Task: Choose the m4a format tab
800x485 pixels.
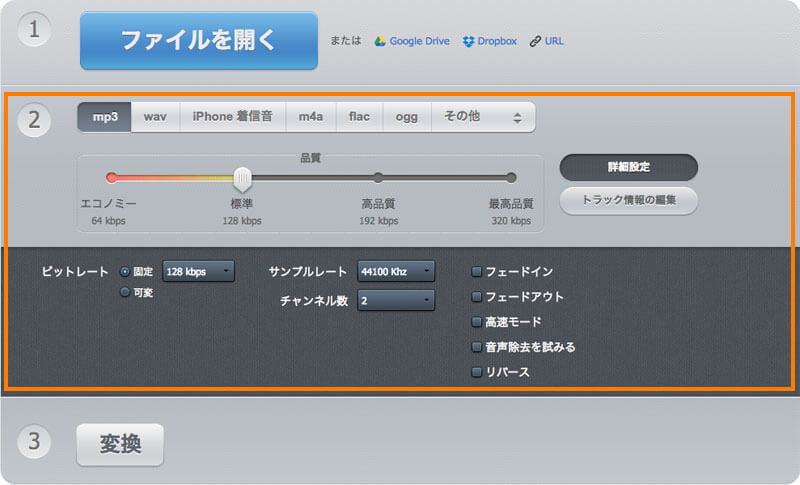Action: (311, 117)
